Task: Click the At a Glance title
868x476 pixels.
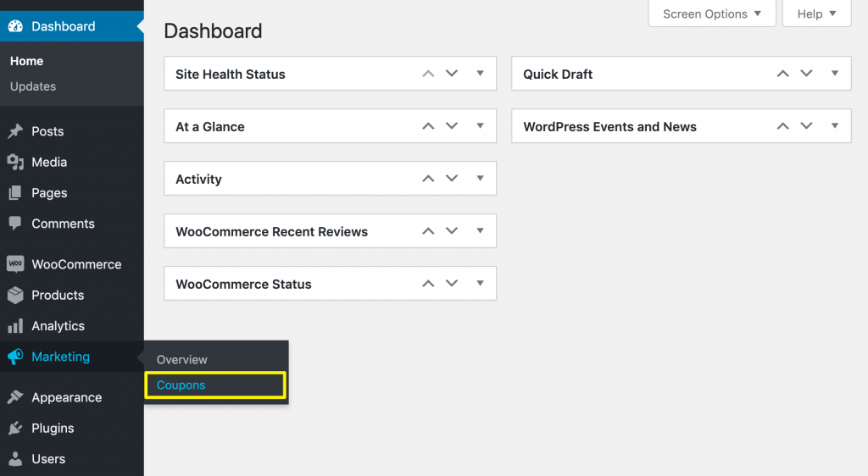Action: [210, 126]
